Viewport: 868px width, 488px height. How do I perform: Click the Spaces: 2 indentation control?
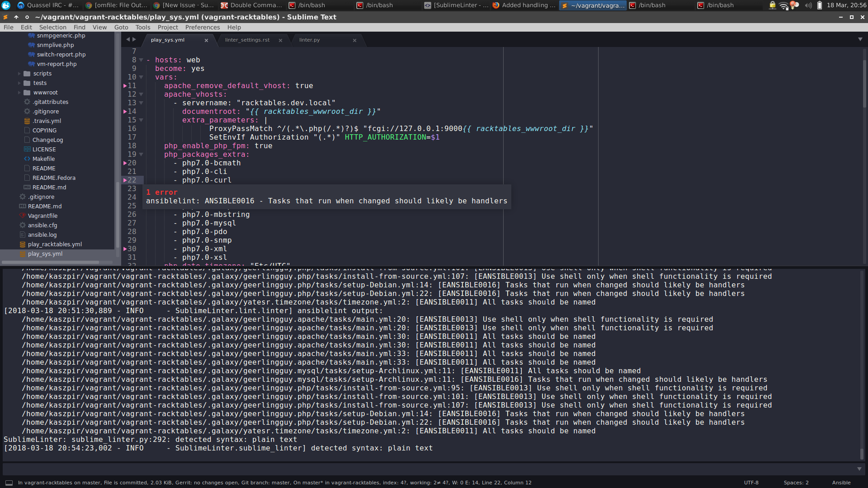click(797, 482)
